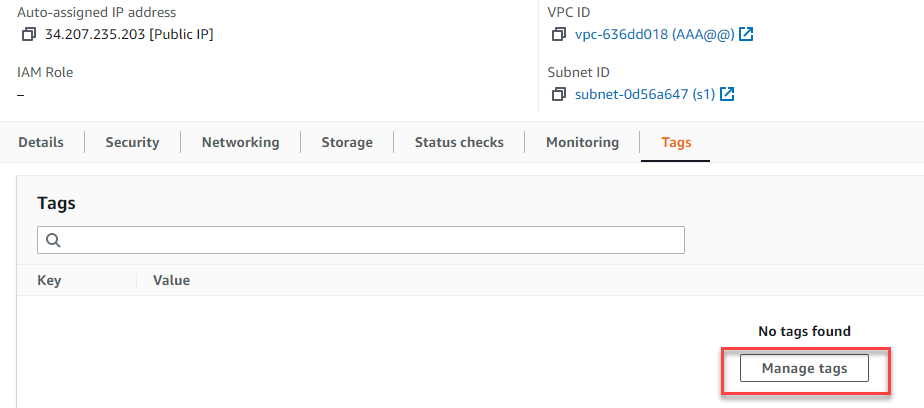This screenshot has width=924, height=408.
Task: Open the Security tab
Action: click(x=132, y=142)
